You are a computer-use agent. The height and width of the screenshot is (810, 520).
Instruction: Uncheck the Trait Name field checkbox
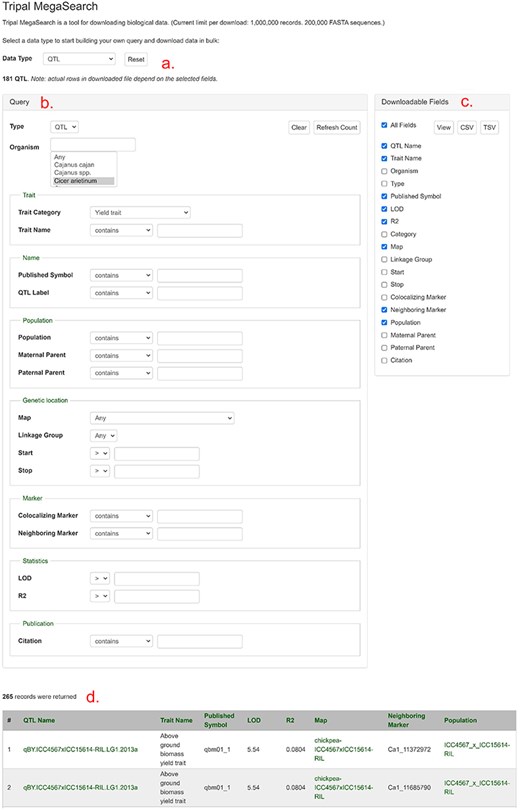[x=384, y=159]
